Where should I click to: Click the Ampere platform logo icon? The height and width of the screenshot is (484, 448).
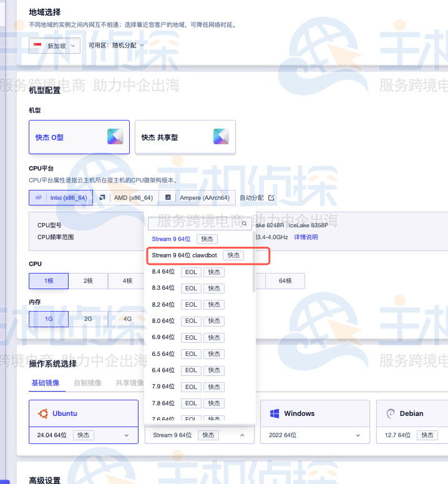click(x=167, y=198)
